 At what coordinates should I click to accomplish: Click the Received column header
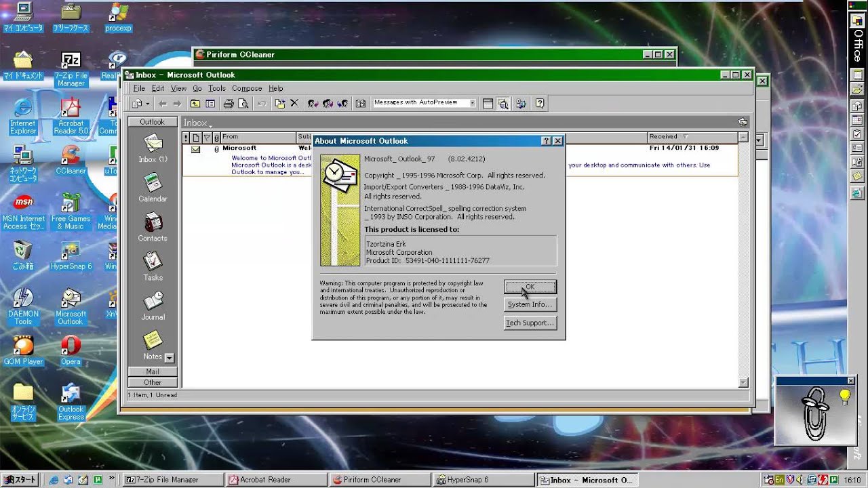(x=692, y=137)
